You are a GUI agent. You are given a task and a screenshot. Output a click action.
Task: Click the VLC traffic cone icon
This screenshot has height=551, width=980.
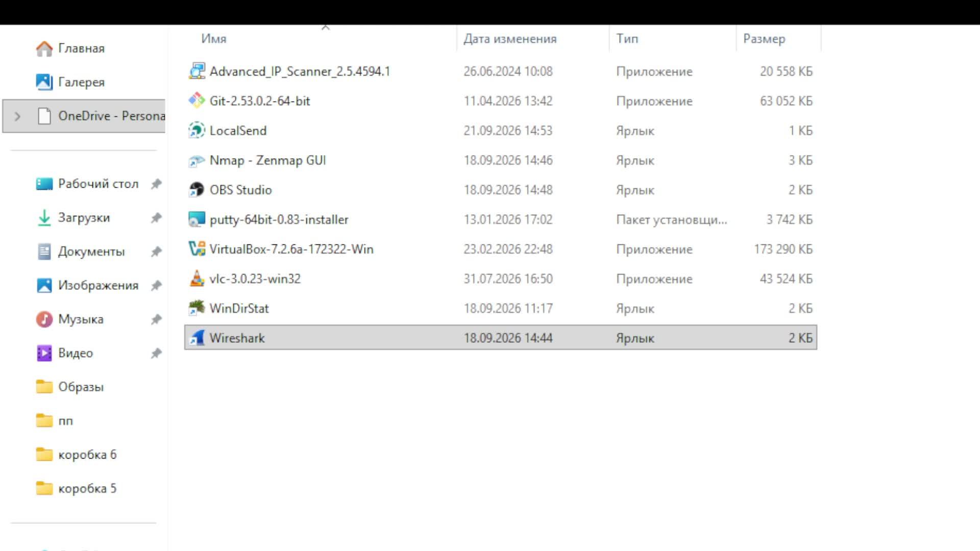(197, 279)
